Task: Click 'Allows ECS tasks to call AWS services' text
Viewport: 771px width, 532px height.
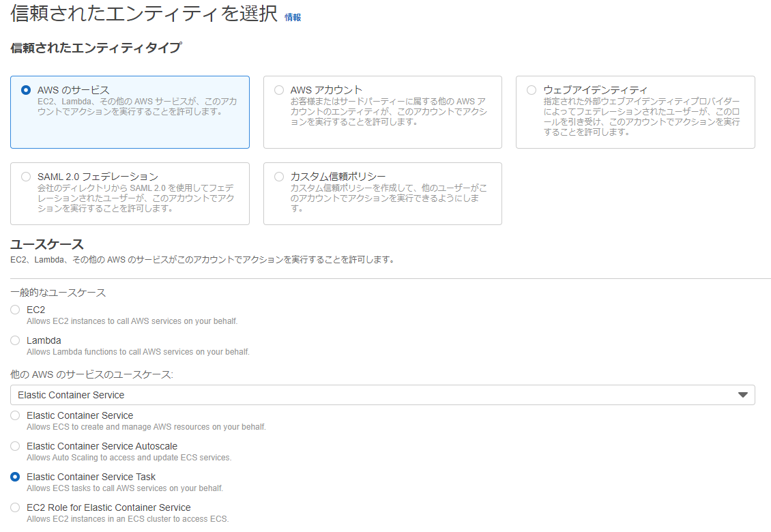Action: 125,488
